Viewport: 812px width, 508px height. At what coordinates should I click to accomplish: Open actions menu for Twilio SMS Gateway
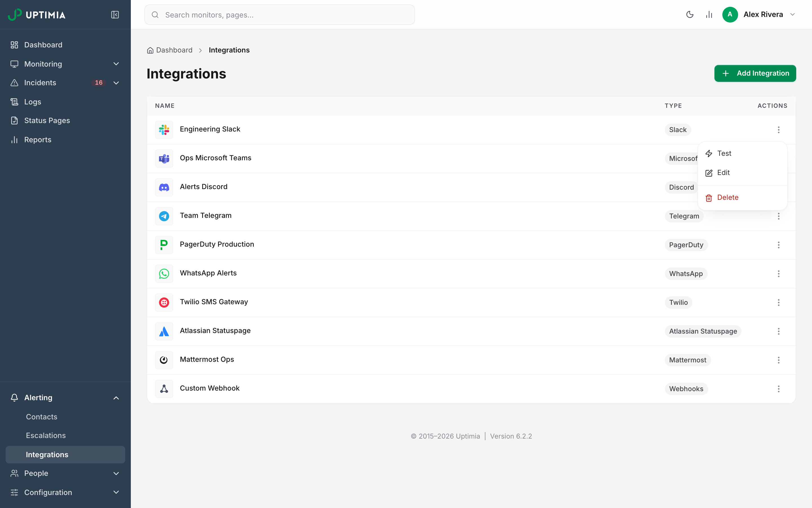778,302
